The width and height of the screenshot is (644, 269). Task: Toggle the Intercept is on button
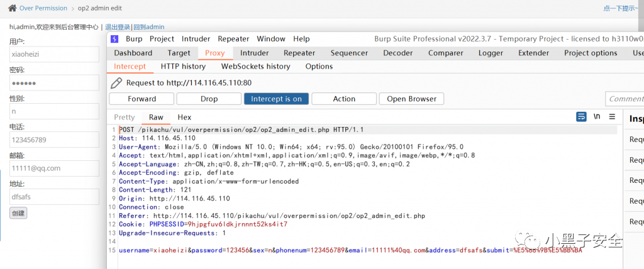coord(276,99)
